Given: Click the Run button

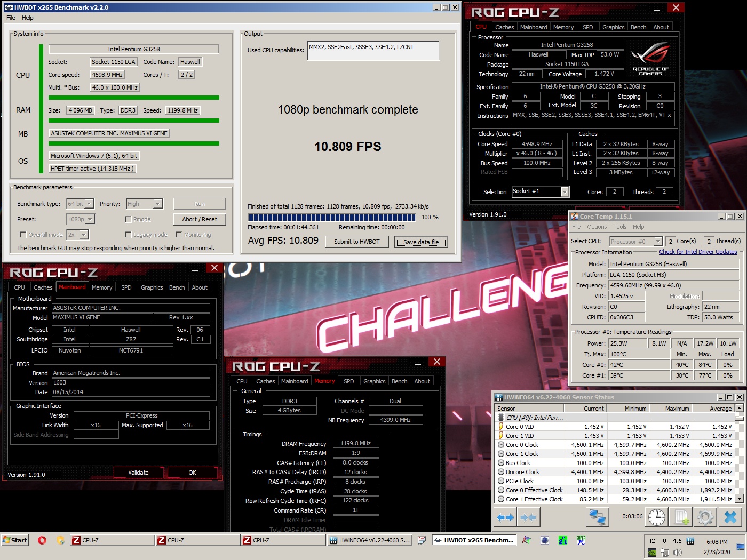Looking at the screenshot, I should 200,204.
